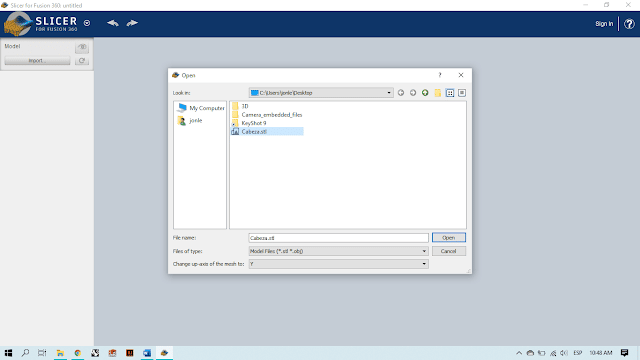Click the dialog What's This help button

point(440,75)
